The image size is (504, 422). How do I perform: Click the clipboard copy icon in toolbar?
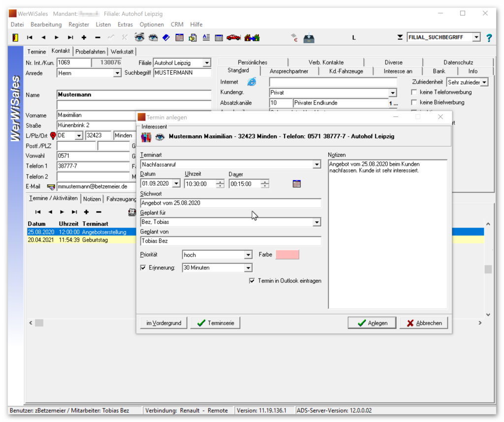pos(192,37)
